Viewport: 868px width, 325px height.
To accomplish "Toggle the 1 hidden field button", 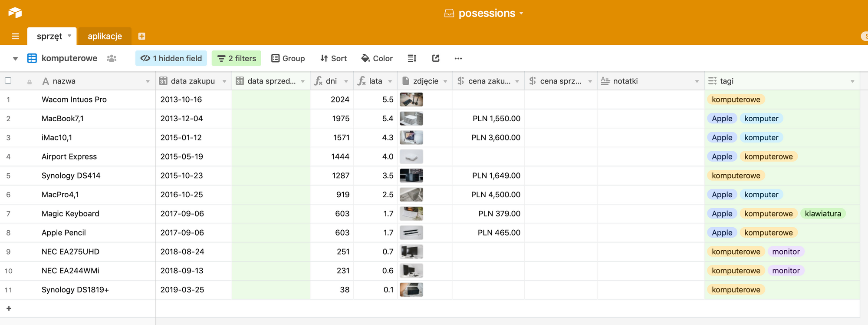I will (x=171, y=58).
